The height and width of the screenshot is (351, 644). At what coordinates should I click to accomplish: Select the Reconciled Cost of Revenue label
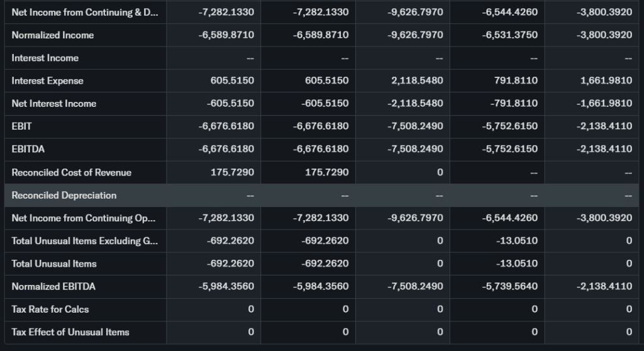(72, 172)
